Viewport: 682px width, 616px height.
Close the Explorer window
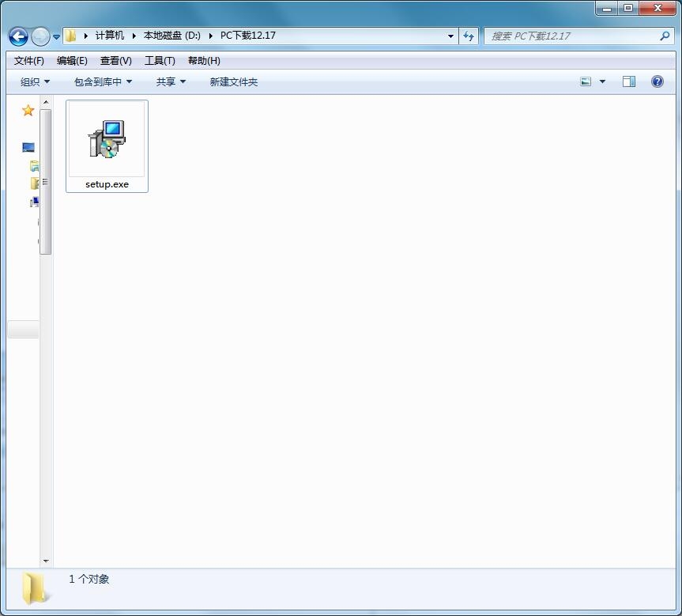pos(658,8)
